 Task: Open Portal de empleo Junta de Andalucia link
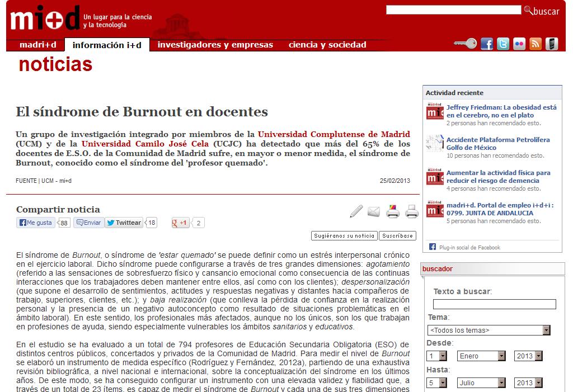pos(500,209)
